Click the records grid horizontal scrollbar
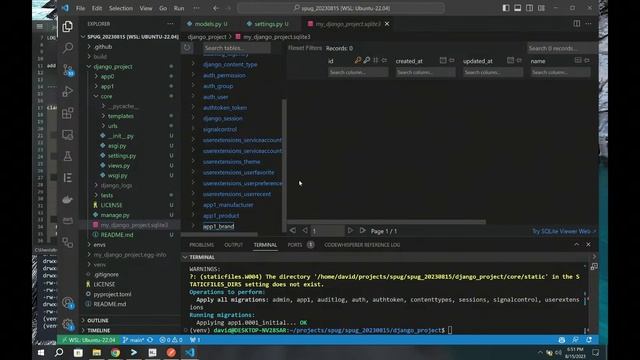The height and width of the screenshot is (360, 640). click(387, 222)
